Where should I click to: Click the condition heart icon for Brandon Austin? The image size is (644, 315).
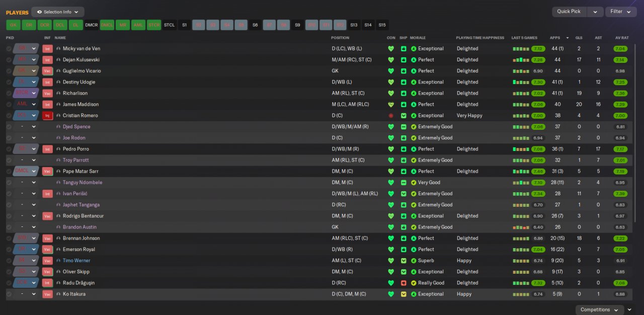click(x=391, y=227)
